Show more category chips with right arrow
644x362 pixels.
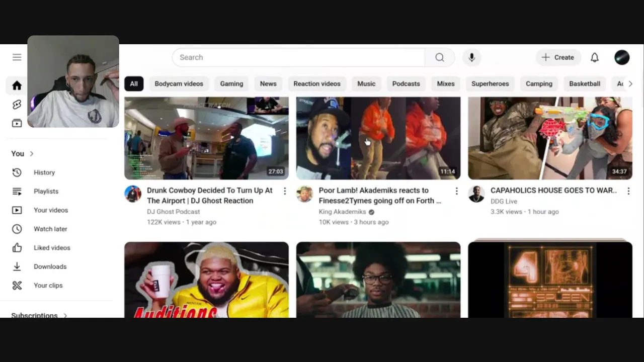click(x=630, y=84)
